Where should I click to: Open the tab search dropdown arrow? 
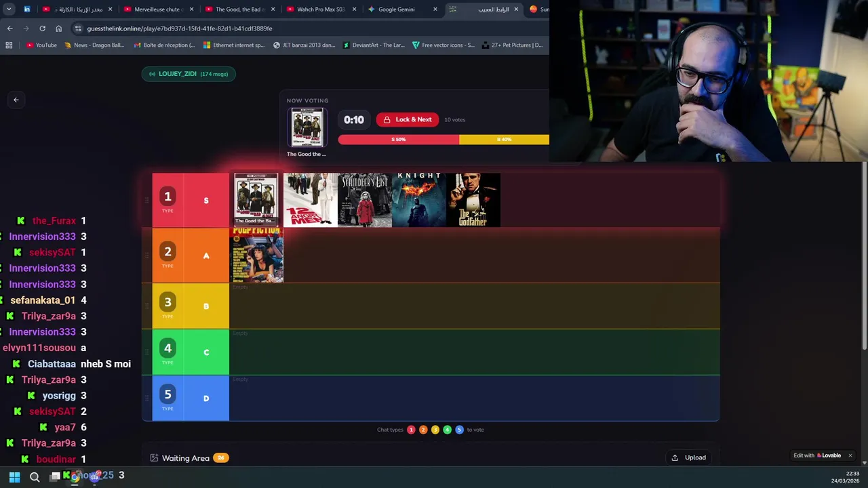[x=9, y=9]
